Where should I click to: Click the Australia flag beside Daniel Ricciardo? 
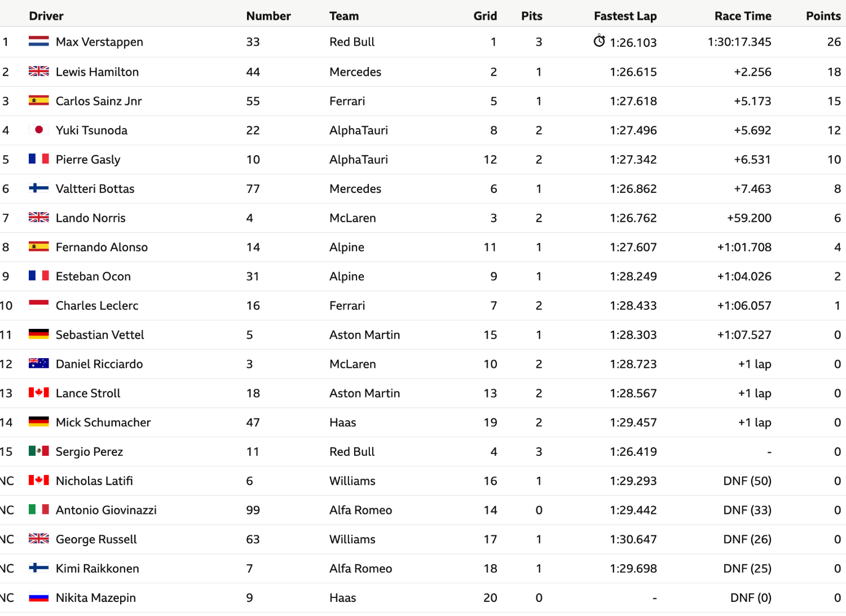coord(39,363)
